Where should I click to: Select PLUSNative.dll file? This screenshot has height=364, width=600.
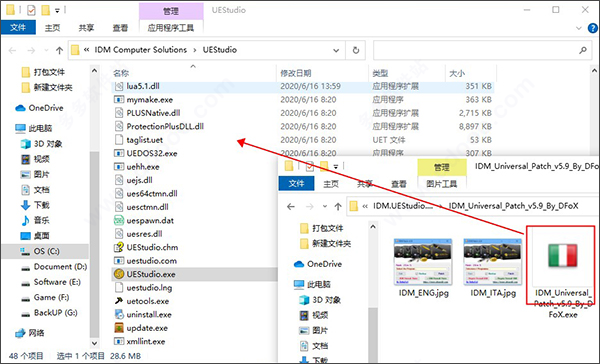coord(153,113)
